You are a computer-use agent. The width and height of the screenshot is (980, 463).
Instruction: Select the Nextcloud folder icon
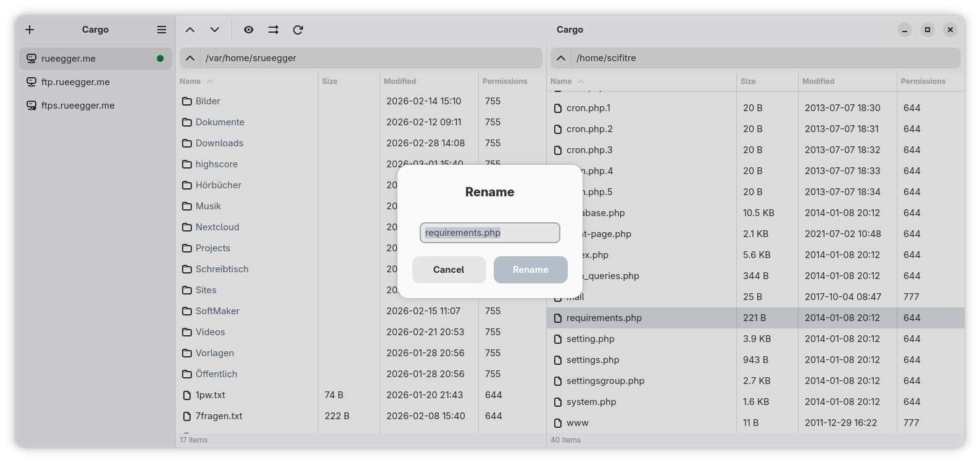(187, 227)
